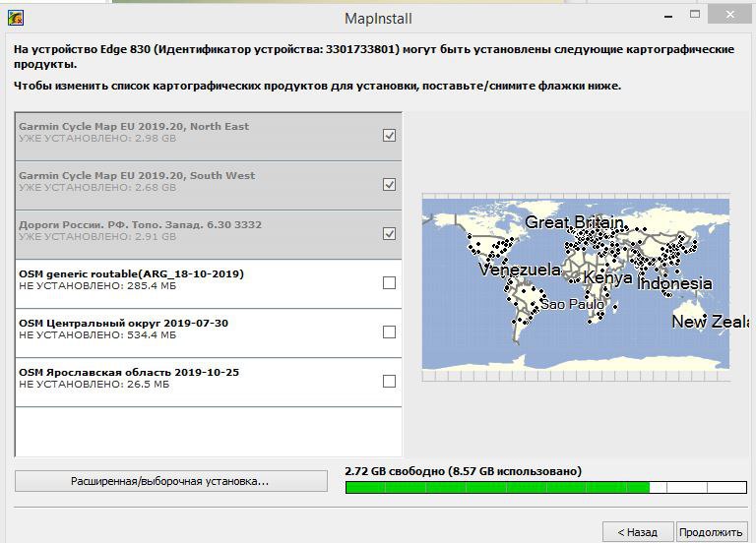Select OSM Центральный округ 2019-07-30 title
Image resolution: width=756 pixels, height=543 pixels.
coord(123,323)
